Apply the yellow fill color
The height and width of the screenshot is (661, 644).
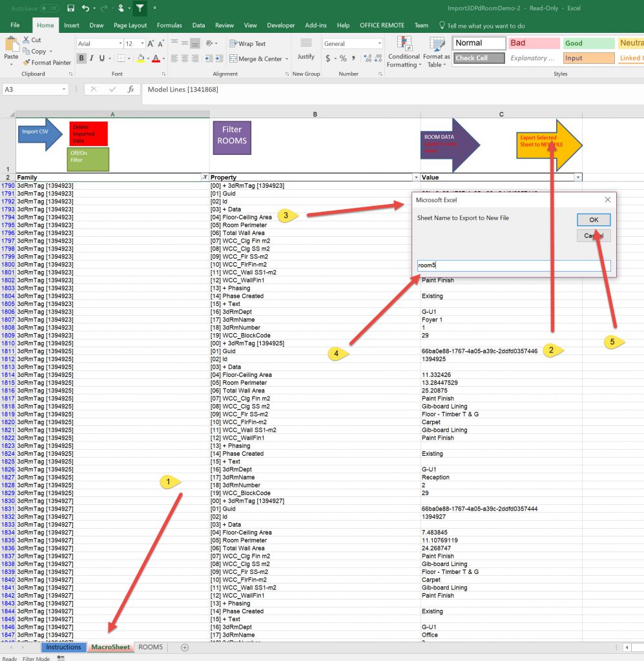[x=140, y=59]
